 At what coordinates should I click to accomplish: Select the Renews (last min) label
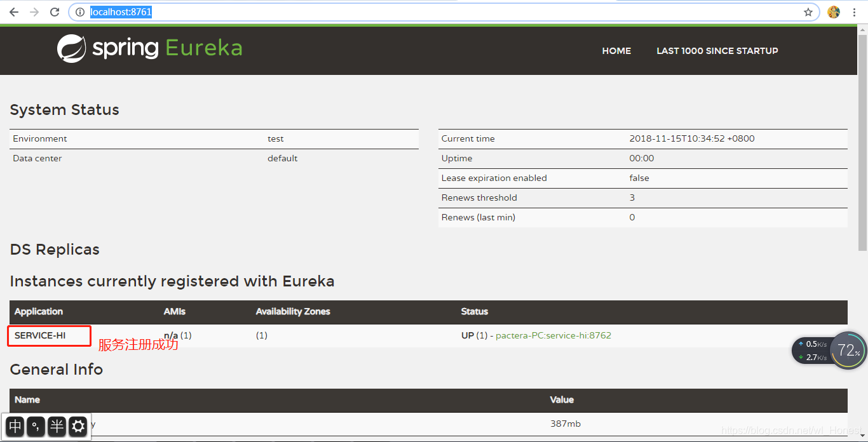pos(478,217)
